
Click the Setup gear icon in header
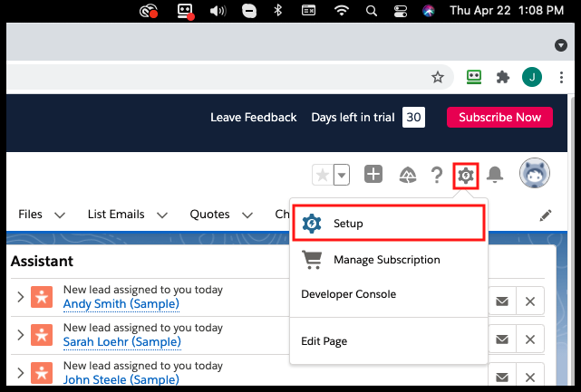(x=465, y=175)
